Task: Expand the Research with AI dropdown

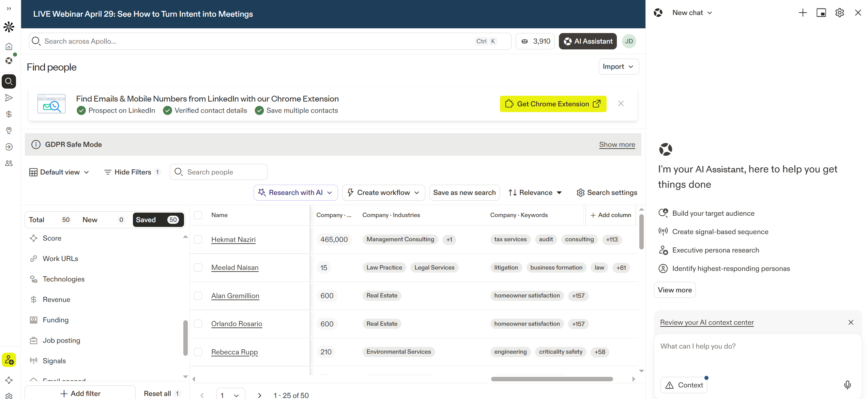Action: tap(295, 193)
